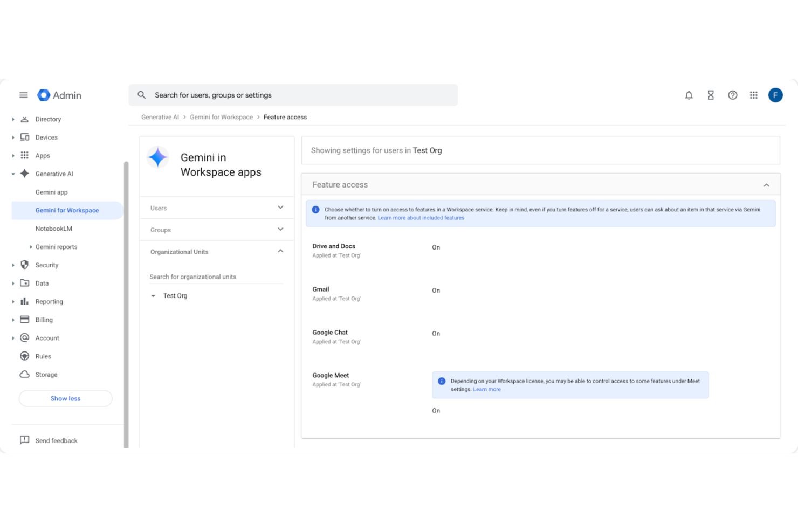
Task: Collapse the Test Org tree arrow
Action: point(153,296)
